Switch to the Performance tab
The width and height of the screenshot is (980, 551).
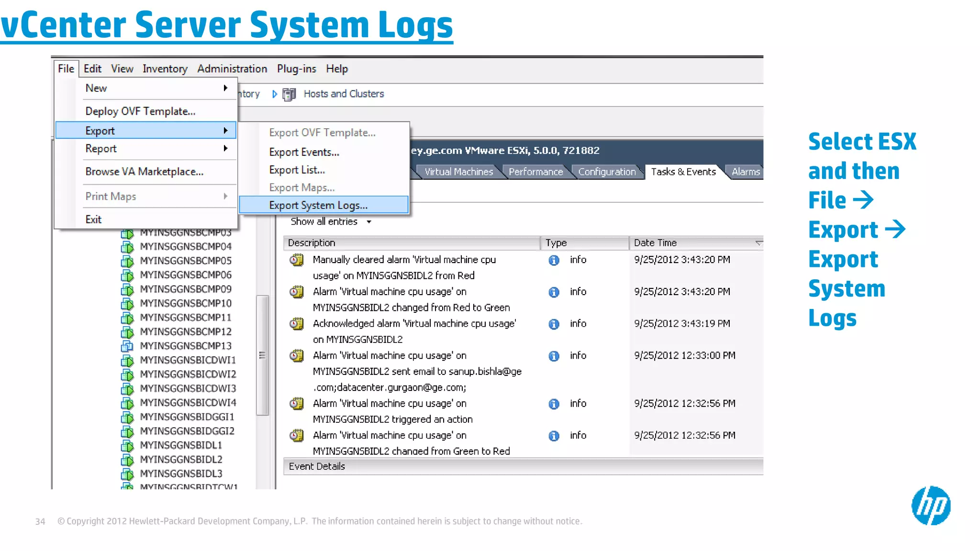pyautogui.click(x=535, y=172)
